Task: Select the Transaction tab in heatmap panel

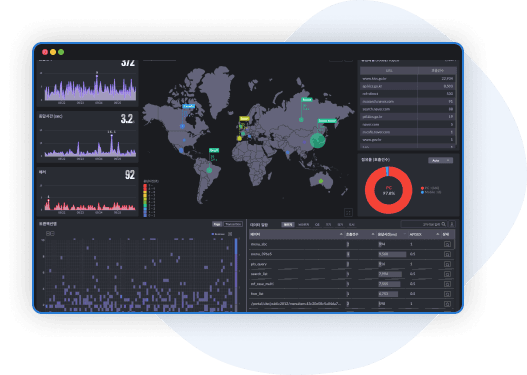Action: pos(233,224)
